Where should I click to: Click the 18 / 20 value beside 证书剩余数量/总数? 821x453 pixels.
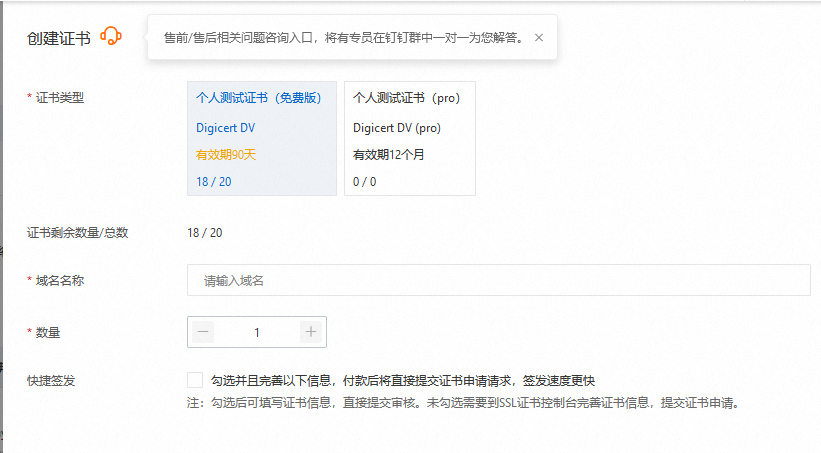coord(204,233)
